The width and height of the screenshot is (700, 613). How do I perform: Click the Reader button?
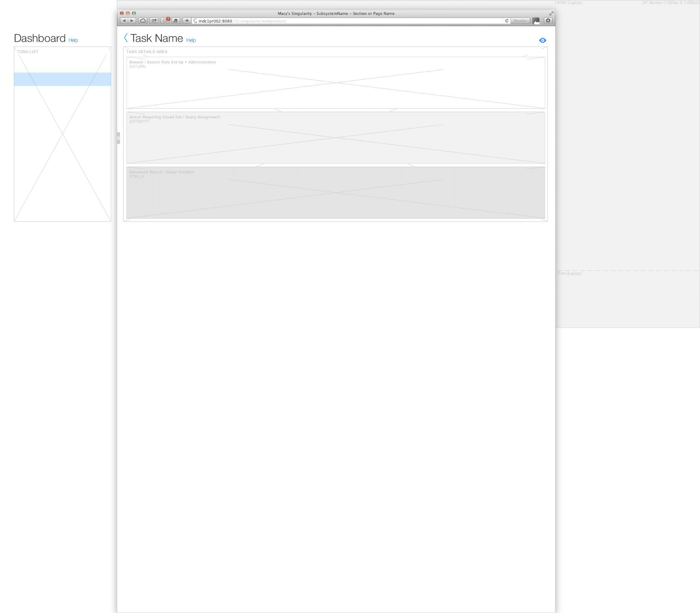click(x=520, y=21)
